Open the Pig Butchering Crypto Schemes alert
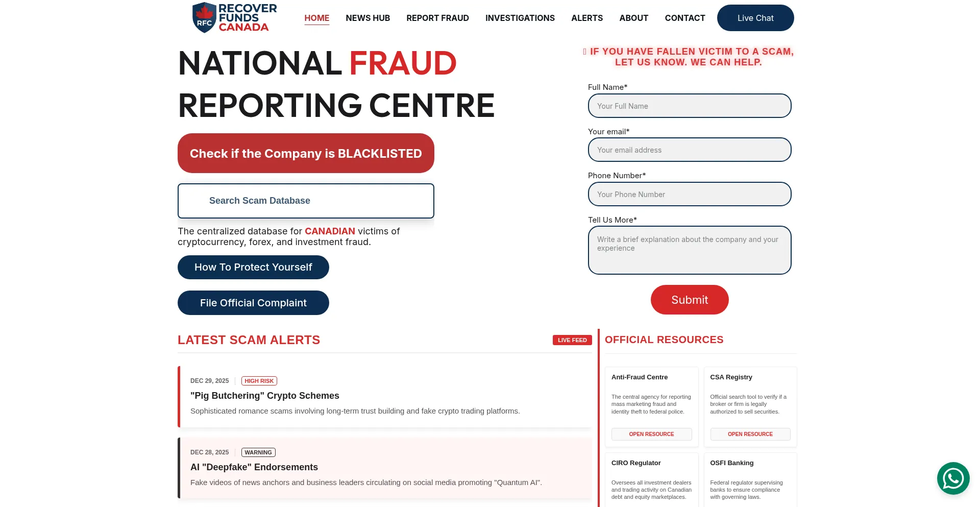The width and height of the screenshot is (980, 507). [264, 396]
